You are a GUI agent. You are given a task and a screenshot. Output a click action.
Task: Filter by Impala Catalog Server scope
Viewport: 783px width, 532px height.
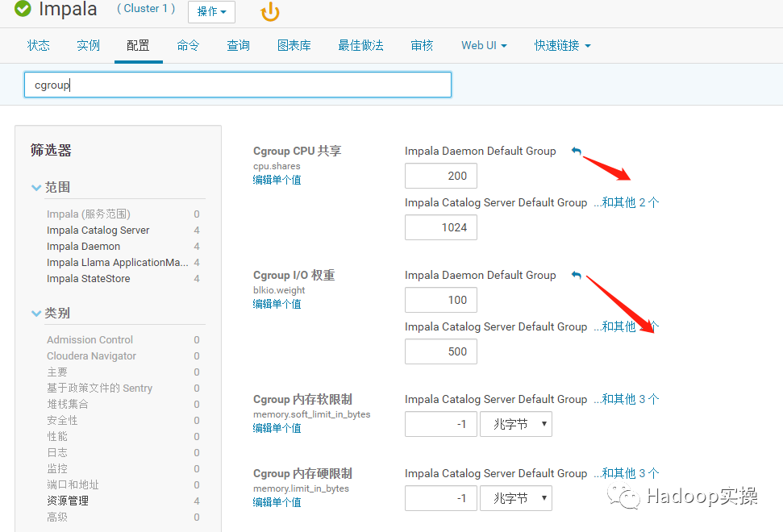tap(98, 230)
